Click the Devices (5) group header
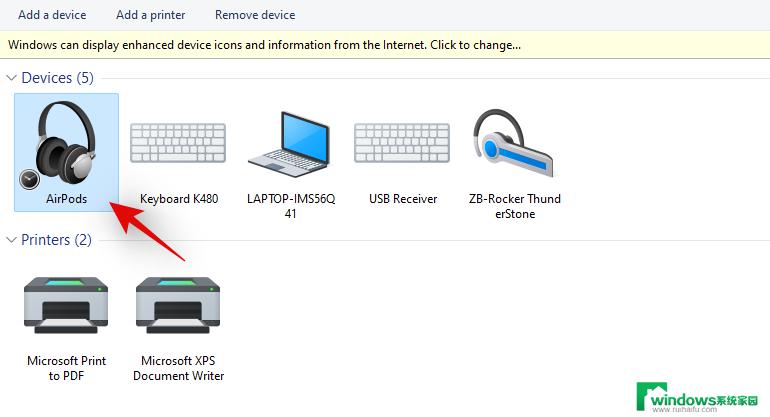770x417 pixels. [x=57, y=78]
